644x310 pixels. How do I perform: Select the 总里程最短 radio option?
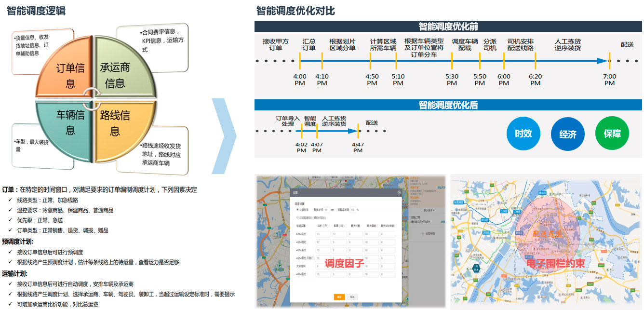click(x=297, y=217)
